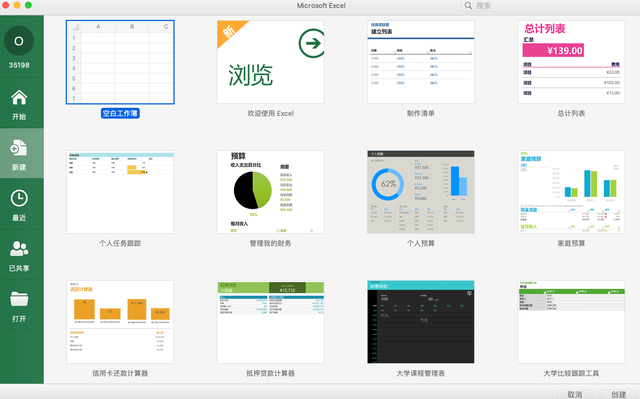Choose the 抵押贷款计算器 template thumbnail
The image size is (640, 399).
pos(271,322)
